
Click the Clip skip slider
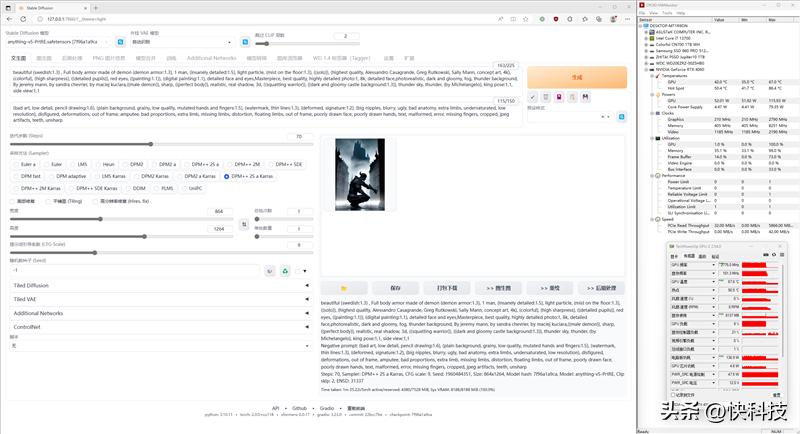306,44
